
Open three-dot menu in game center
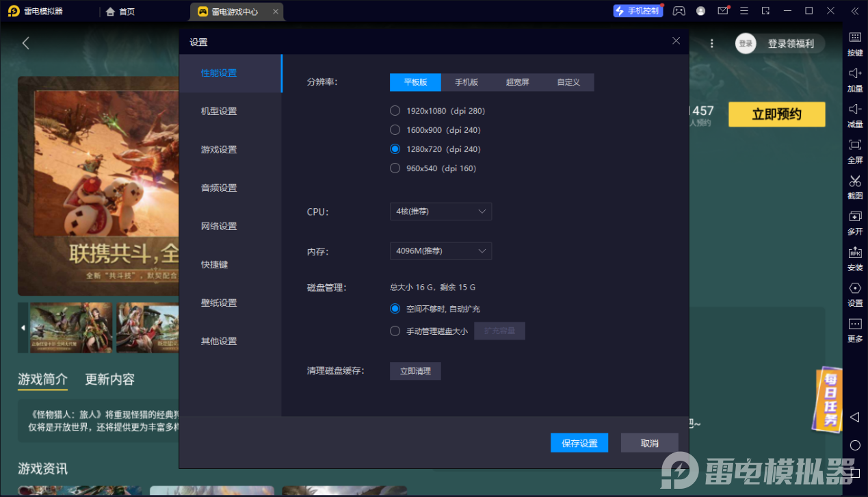click(x=712, y=43)
